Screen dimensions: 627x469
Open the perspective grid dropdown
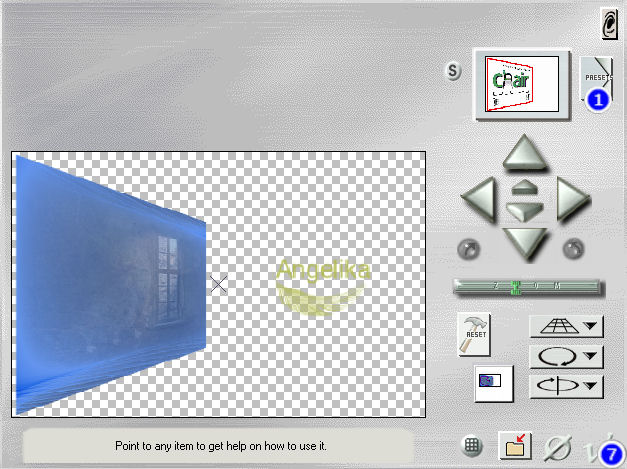point(565,326)
